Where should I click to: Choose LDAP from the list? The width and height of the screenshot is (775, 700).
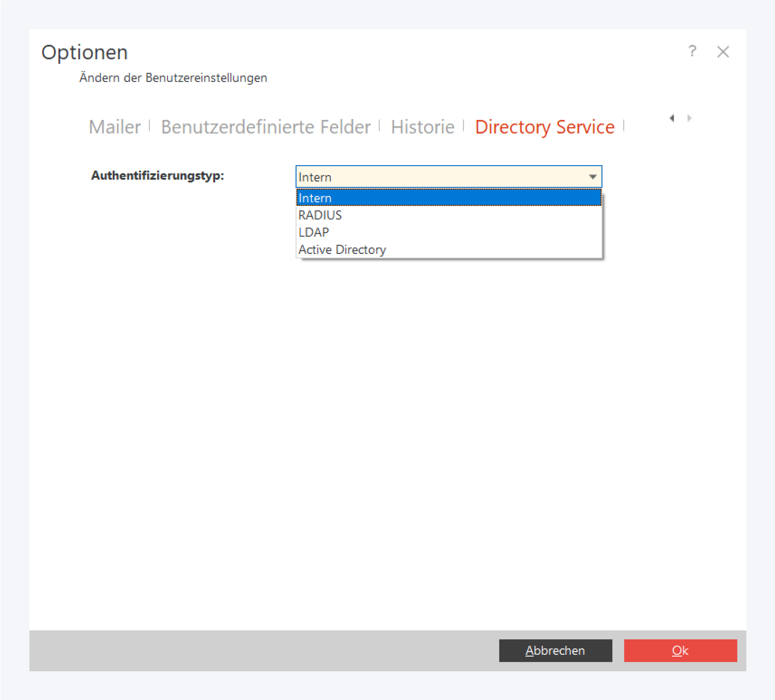point(448,232)
